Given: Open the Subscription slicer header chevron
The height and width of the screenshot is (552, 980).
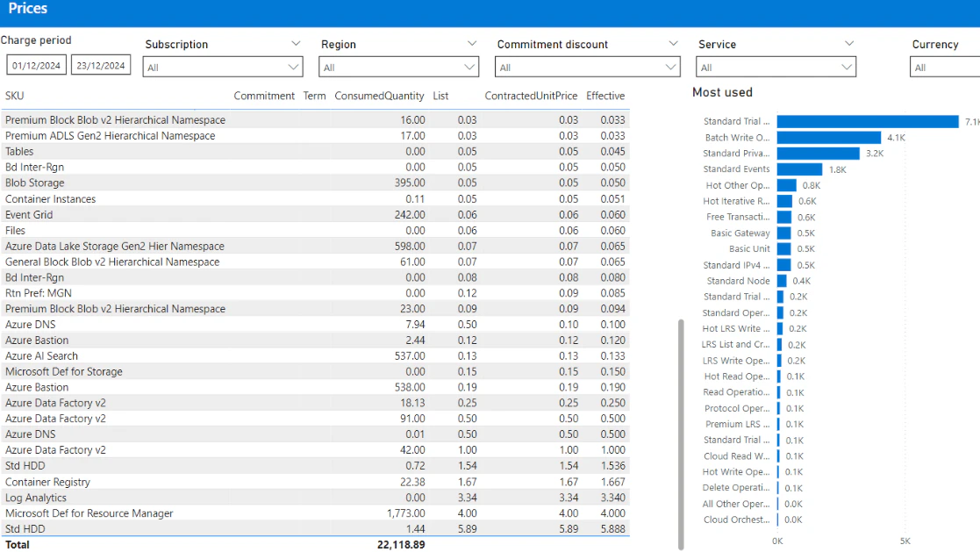Looking at the screenshot, I should click(296, 44).
